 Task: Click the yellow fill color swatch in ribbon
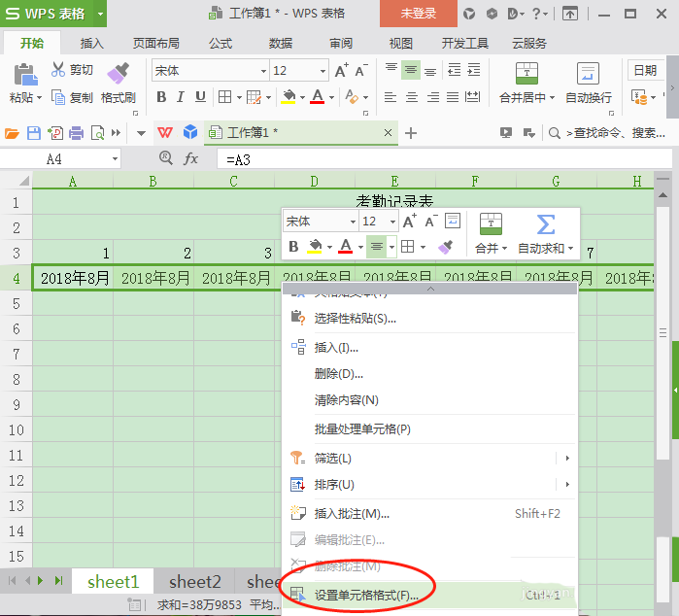tap(289, 97)
